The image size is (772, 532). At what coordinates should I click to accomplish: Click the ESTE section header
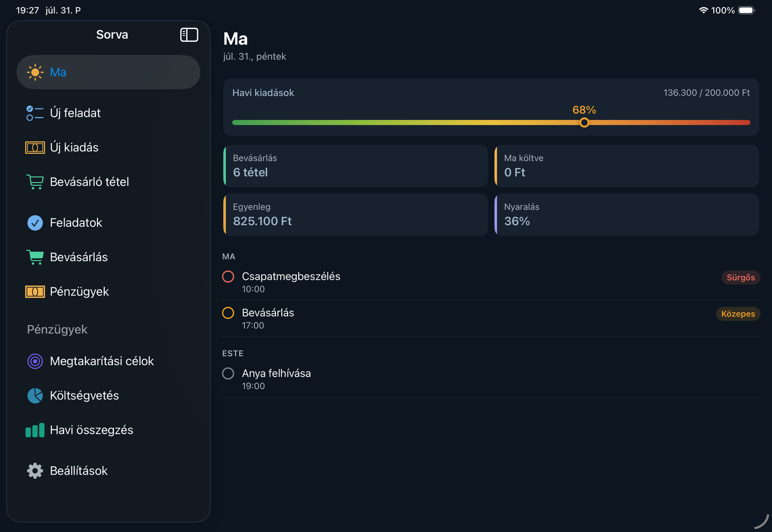(x=233, y=354)
